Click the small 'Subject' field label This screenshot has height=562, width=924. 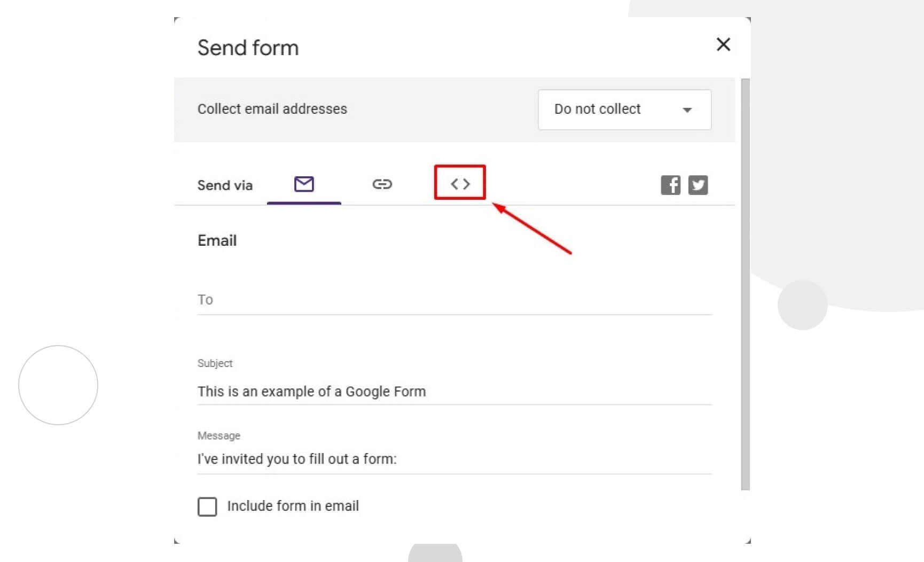(x=215, y=363)
